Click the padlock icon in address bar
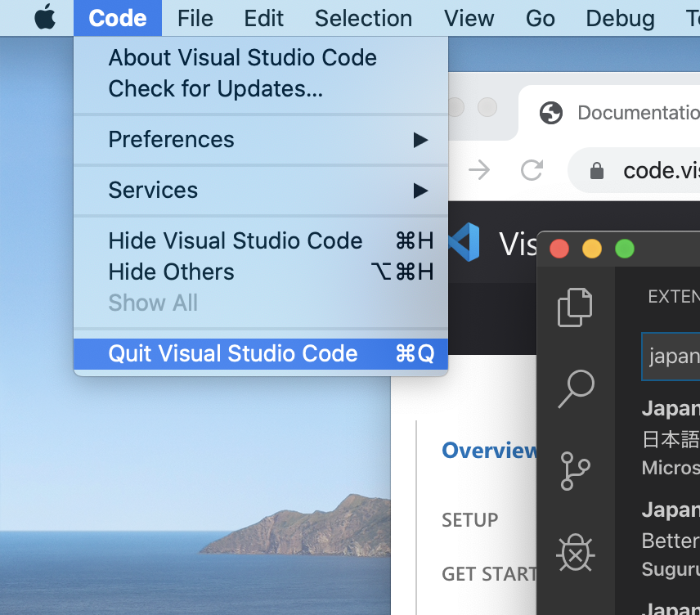The width and height of the screenshot is (700, 615). [597, 170]
